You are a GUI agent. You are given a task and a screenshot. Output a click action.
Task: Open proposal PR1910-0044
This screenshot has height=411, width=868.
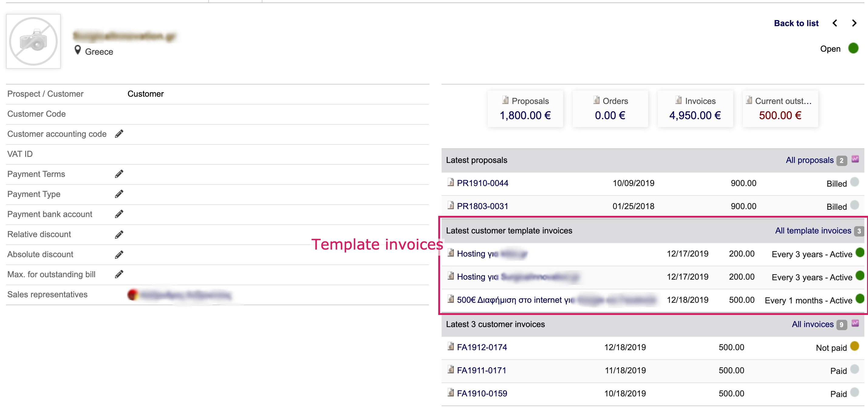coord(482,183)
